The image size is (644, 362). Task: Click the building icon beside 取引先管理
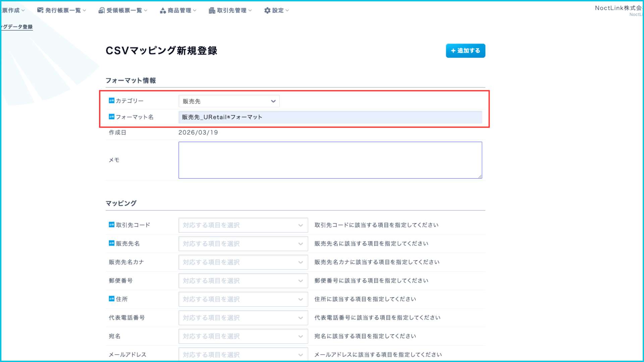[212, 10]
